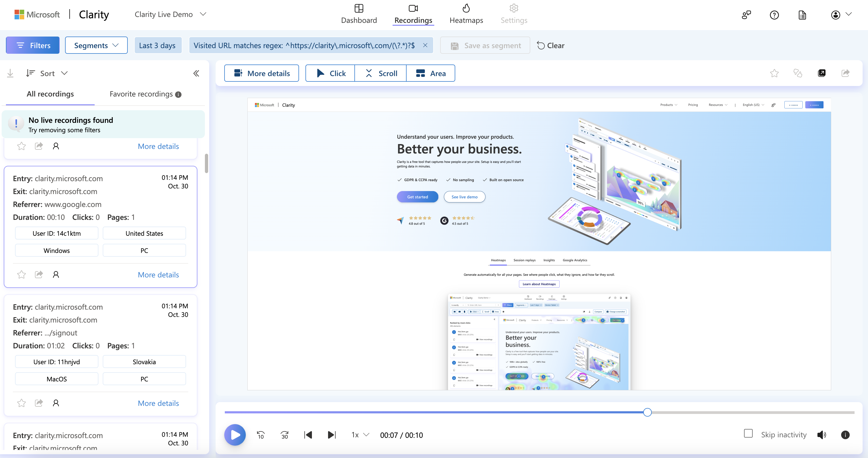Mute the recording volume

pyautogui.click(x=821, y=435)
